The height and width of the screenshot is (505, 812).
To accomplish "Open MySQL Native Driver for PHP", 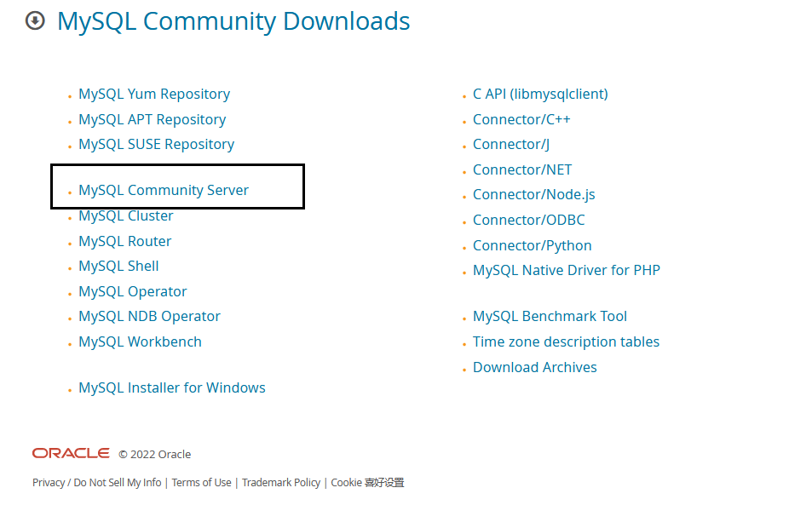I will pos(567,271).
